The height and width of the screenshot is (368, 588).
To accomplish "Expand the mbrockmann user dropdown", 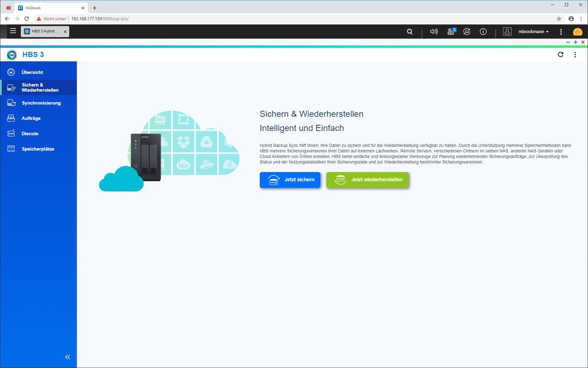I will (534, 32).
